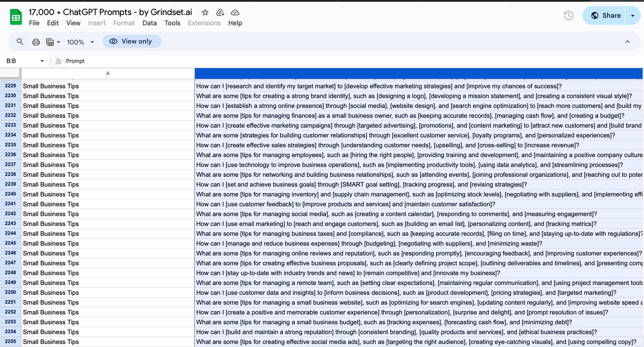Open the View menu
Screen dimensions: 644x347
tap(73, 23)
